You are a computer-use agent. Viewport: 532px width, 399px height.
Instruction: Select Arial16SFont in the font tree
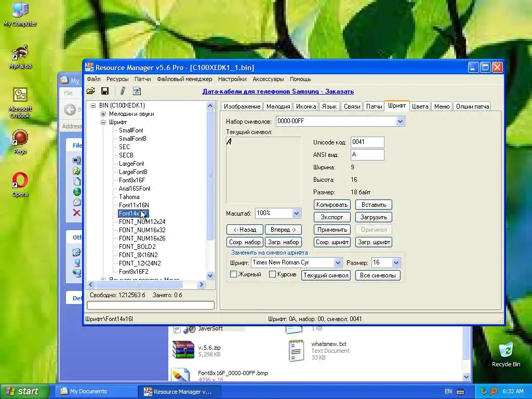(x=135, y=189)
